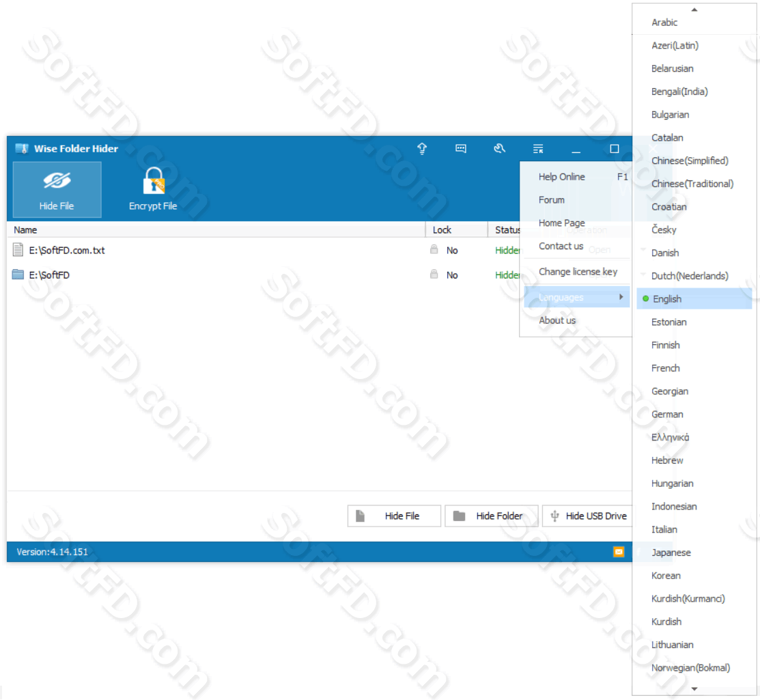Screen dimensions: 760x700
Task: Choose Chinese(Traditional) language
Action: point(694,183)
